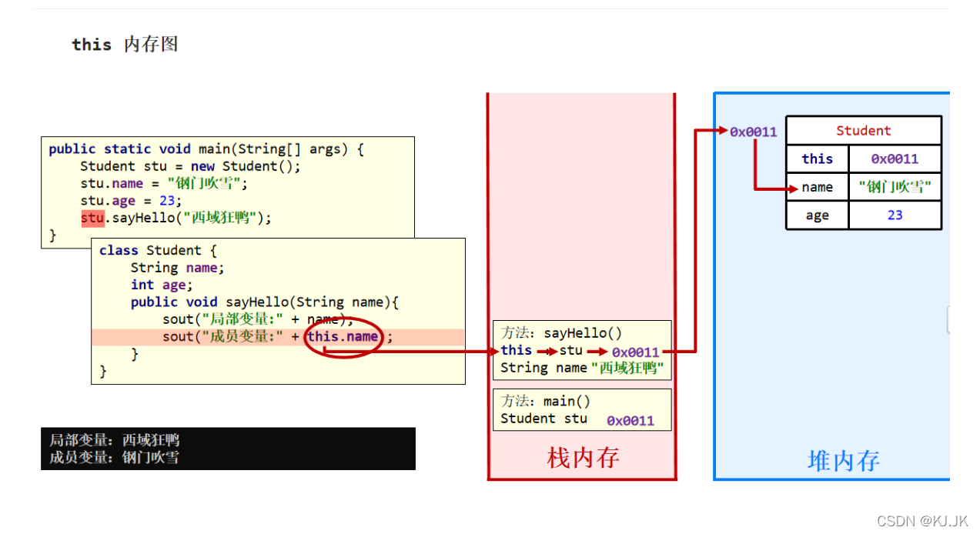Select the field declaration "String name;"
The width and height of the screenshot is (980, 534).
point(177,268)
